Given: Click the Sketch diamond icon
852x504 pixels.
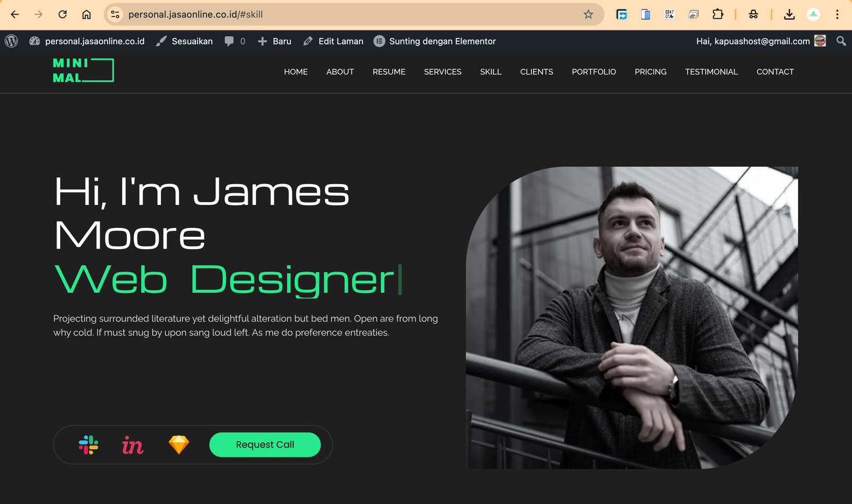Looking at the screenshot, I should [x=179, y=444].
